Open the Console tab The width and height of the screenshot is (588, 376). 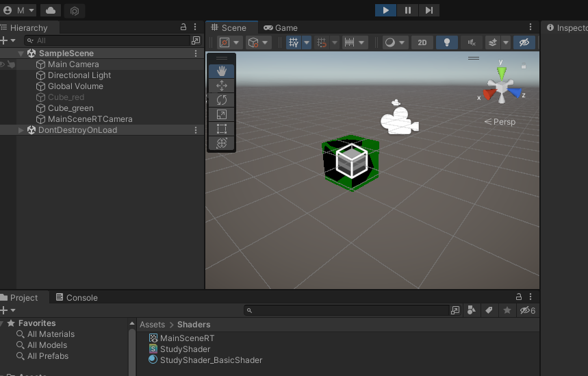click(77, 298)
